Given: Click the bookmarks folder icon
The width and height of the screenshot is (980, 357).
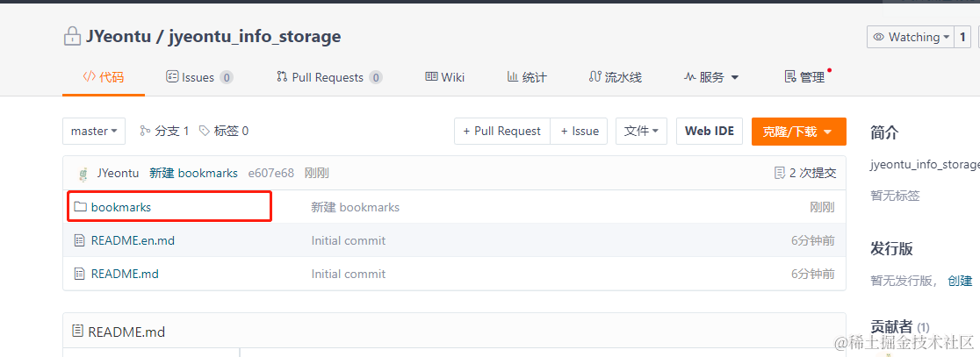Looking at the screenshot, I should click(80, 207).
